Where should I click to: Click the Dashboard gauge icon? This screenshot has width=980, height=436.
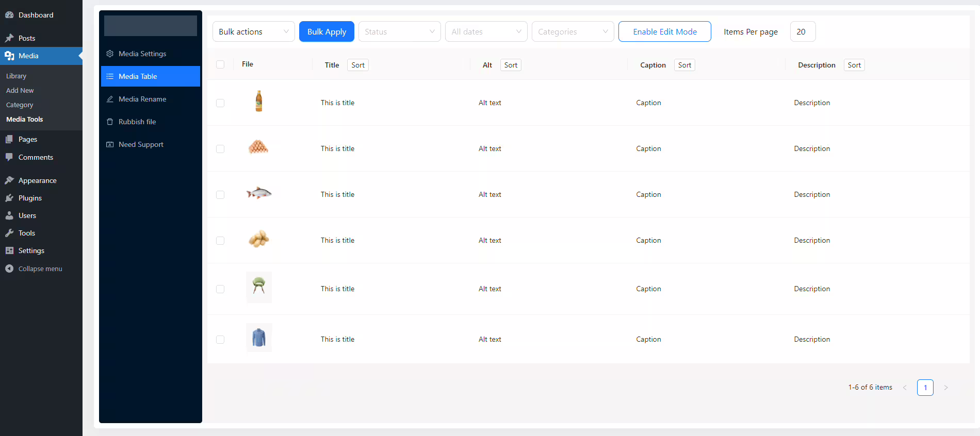pos(9,15)
